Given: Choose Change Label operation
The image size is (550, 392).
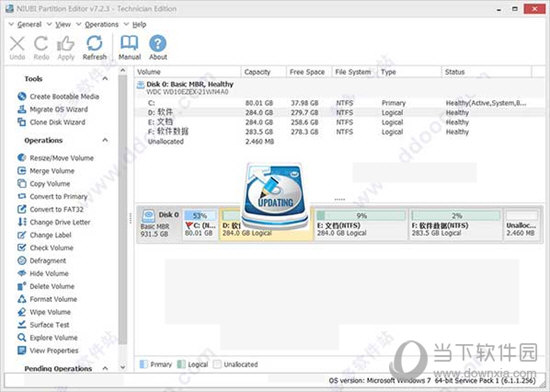Looking at the screenshot, I should pos(44,235).
